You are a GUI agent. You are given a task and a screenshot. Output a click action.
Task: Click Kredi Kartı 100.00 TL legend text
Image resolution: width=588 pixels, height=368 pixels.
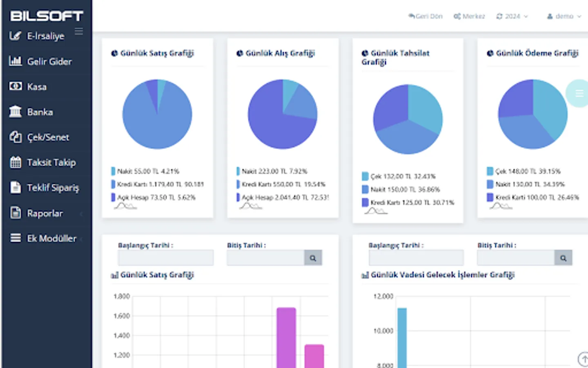point(537,197)
